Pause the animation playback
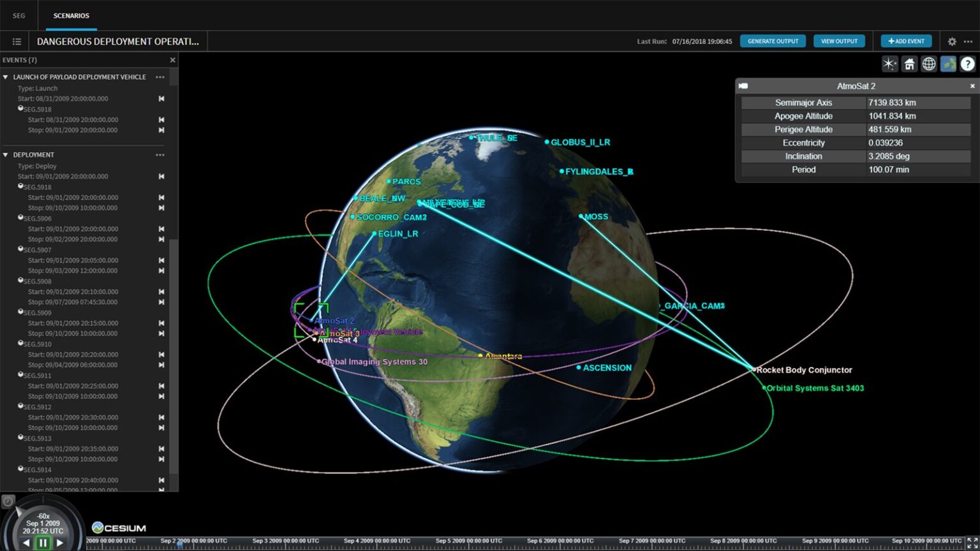The height and width of the screenshot is (551, 980). 43,543
